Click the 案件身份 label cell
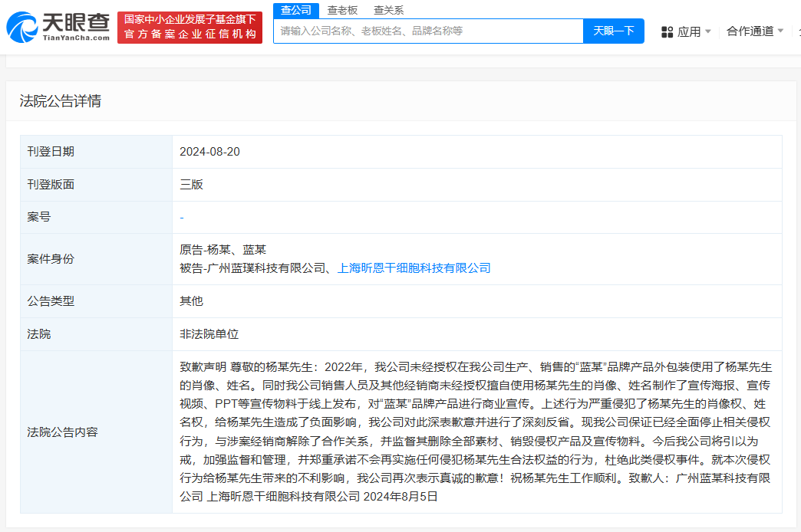Image resolution: width=801 pixels, height=532 pixels. tap(96, 259)
